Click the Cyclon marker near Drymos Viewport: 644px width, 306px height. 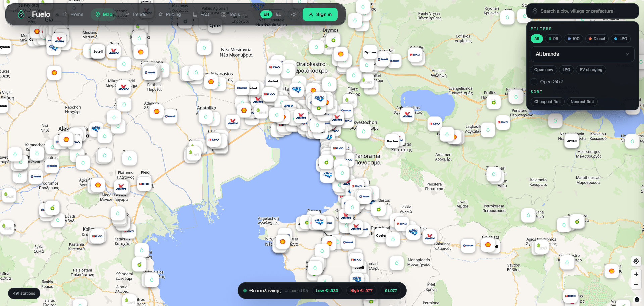point(370,52)
